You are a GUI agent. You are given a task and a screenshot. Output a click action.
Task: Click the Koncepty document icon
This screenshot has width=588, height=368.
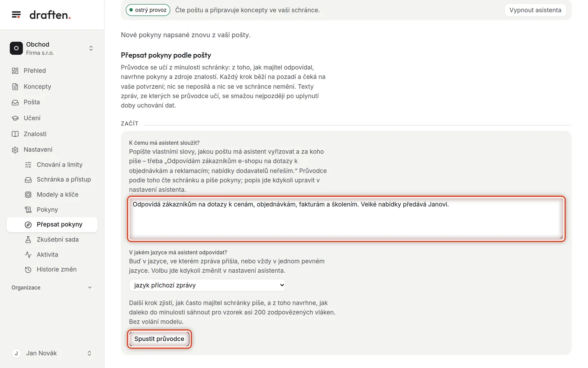[15, 87]
